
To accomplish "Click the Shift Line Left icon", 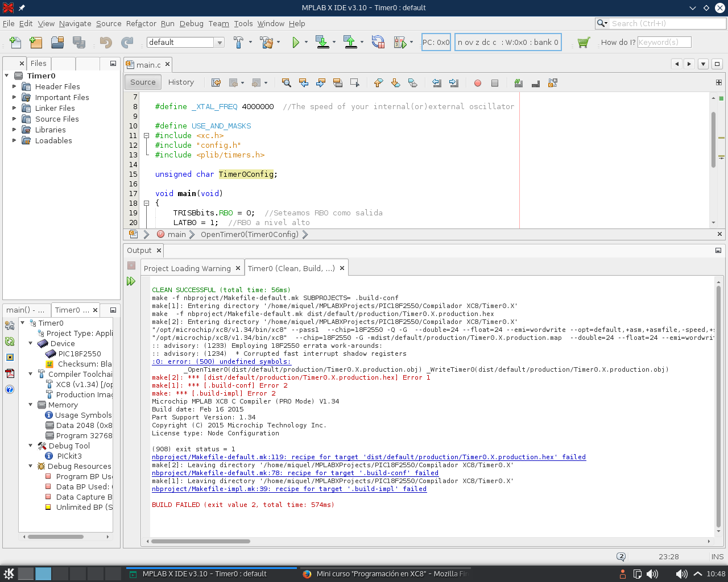I will coord(437,83).
